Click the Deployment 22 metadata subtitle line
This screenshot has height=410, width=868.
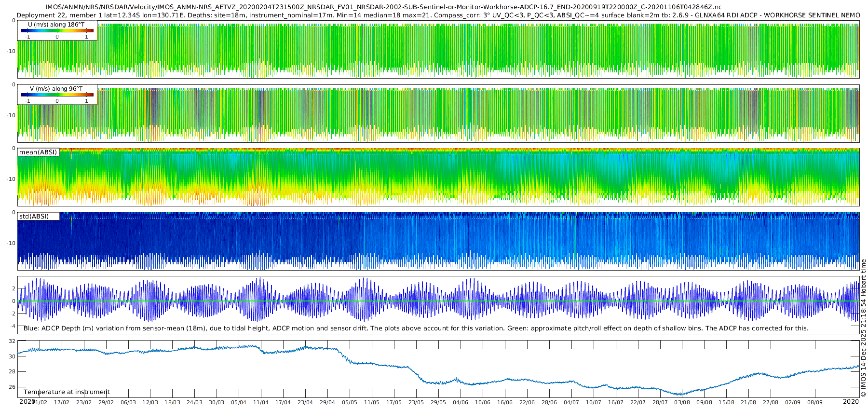(438, 15)
